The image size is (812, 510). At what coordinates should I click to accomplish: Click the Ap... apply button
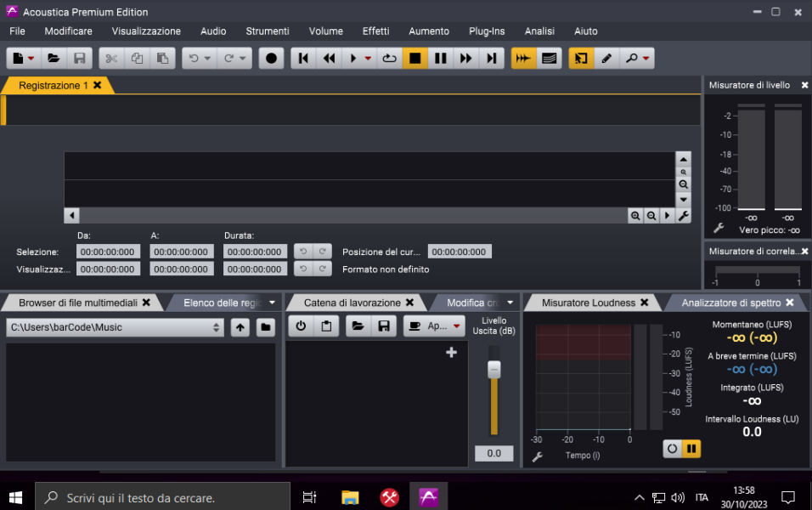coord(430,326)
